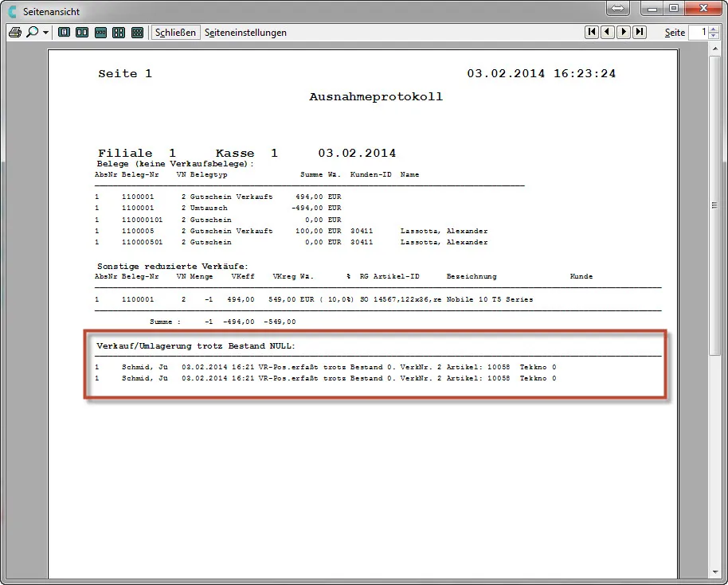Jump to the last page
The height and width of the screenshot is (585, 728).
[x=639, y=32]
